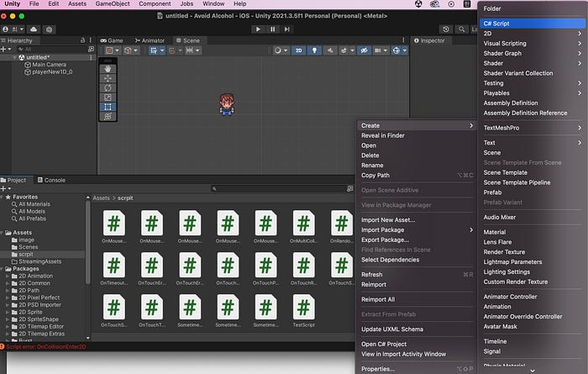Screen dimensions: 588x374
Task: Click the Step frame button
Action: pyautogui.click(x=287, y=29)
